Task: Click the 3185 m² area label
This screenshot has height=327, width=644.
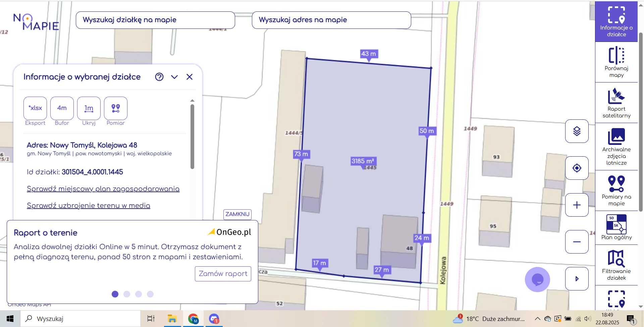Action: click(363, 161)
